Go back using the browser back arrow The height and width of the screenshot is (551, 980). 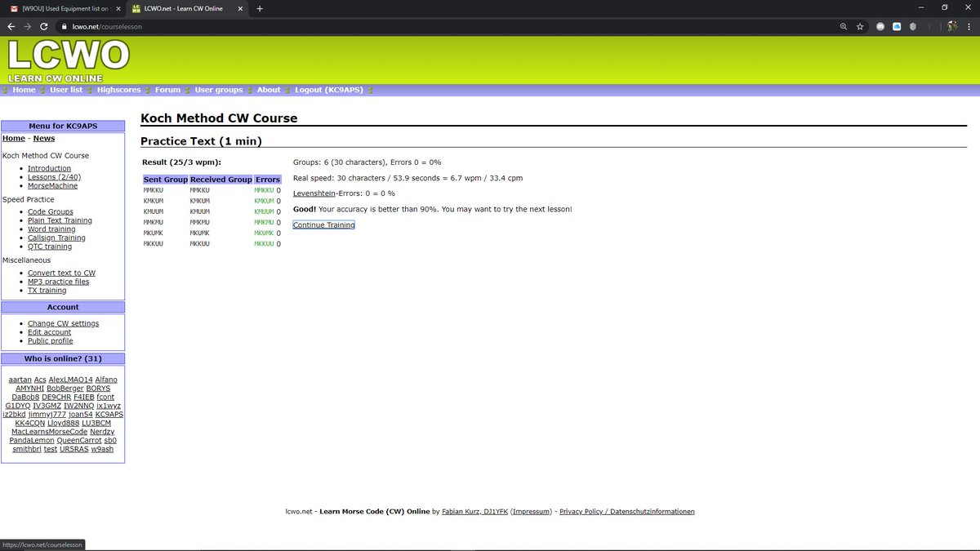tap(11, 26)
